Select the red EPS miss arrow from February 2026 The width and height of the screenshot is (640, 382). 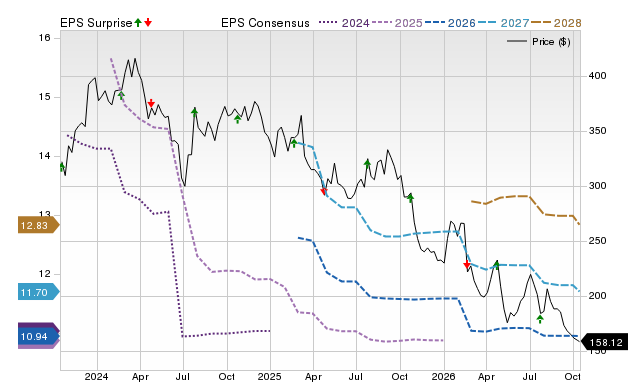click(x=467, y=265)
